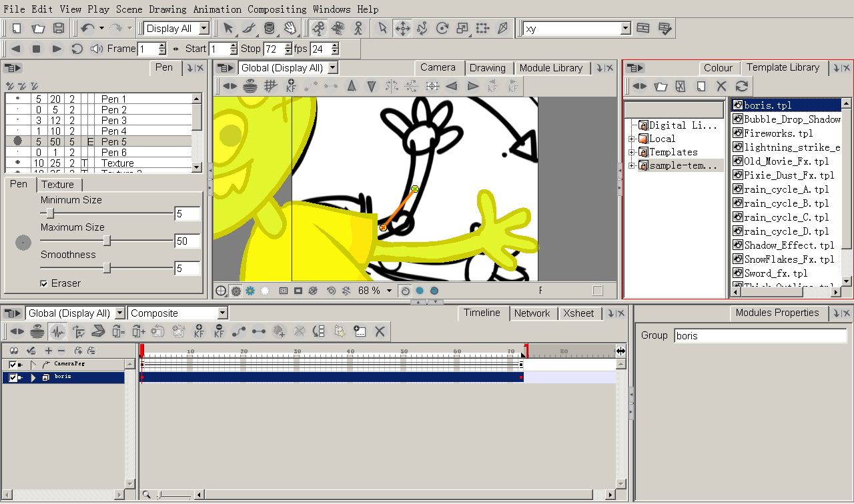Open the Animation menu
The image size is (854, 504).
click(218, 9)
